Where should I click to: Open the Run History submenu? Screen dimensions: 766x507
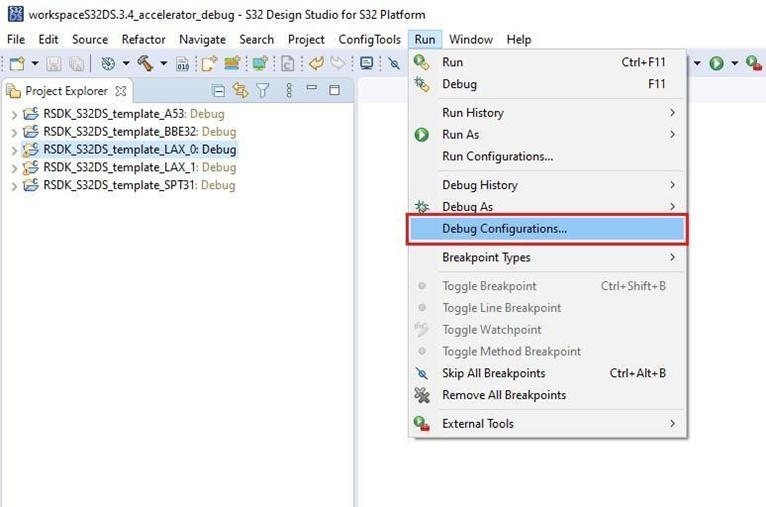click(547, 113)
